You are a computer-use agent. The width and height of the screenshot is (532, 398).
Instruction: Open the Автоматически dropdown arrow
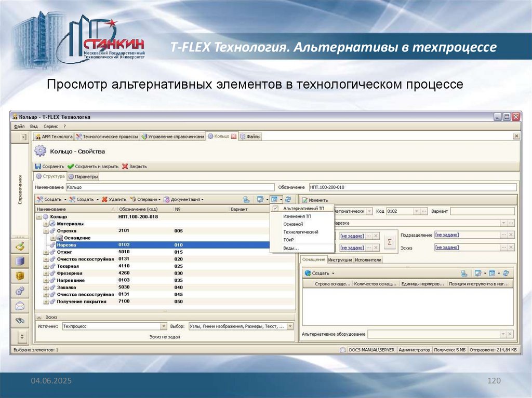tap(369, 211)
